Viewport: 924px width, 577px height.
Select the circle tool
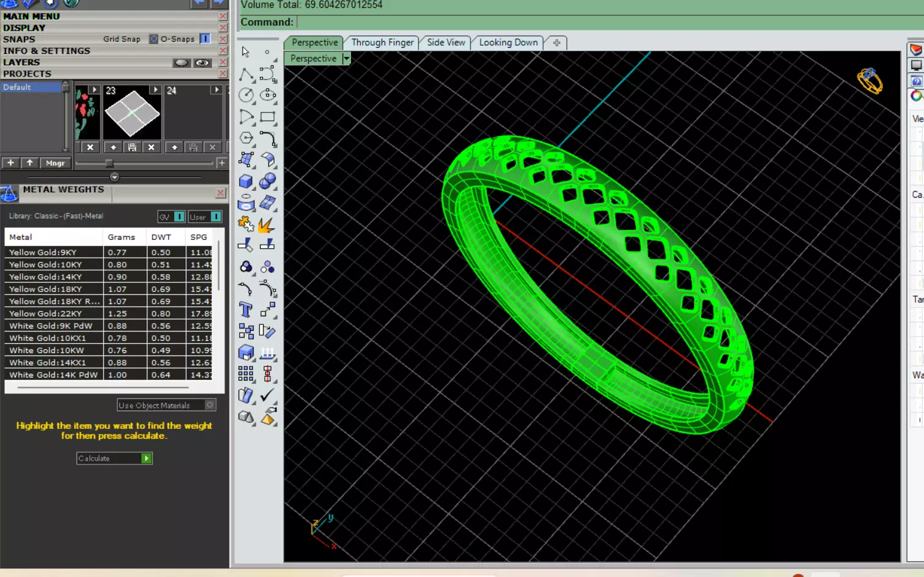tap(246, 95)
